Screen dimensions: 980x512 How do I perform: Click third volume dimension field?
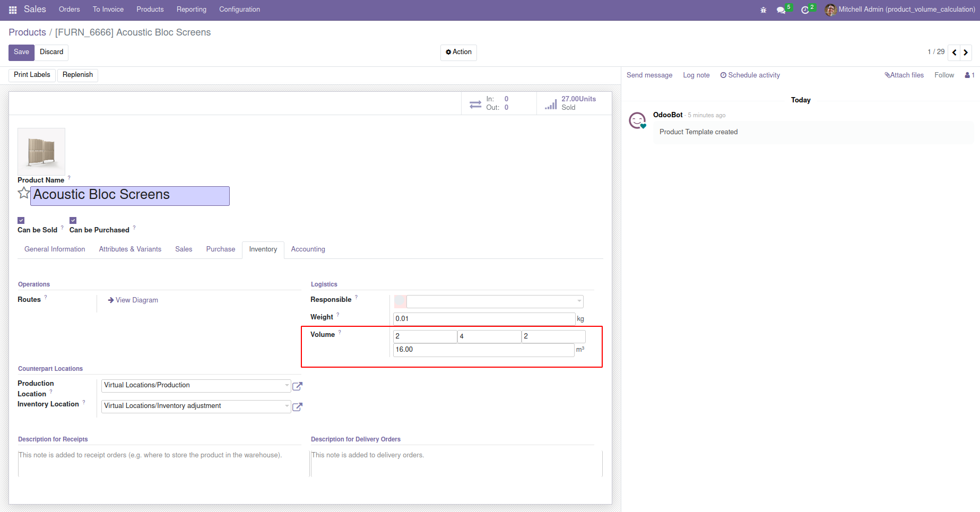(x=553, y=336)
